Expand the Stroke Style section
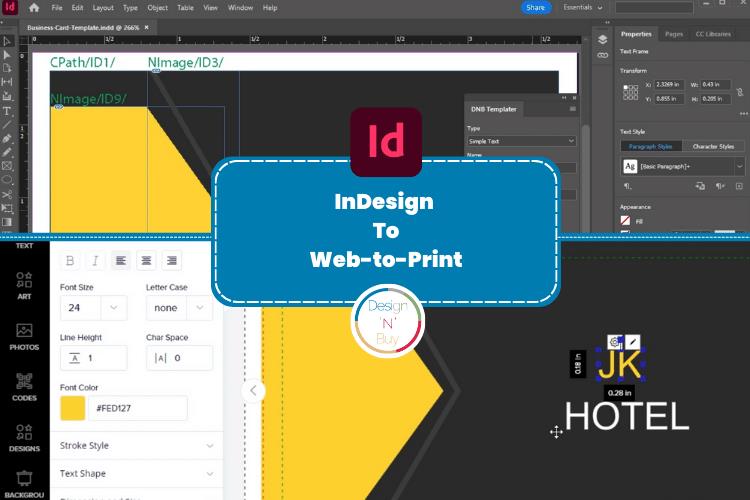Viewport: 750px width, 500px height. 136,446
